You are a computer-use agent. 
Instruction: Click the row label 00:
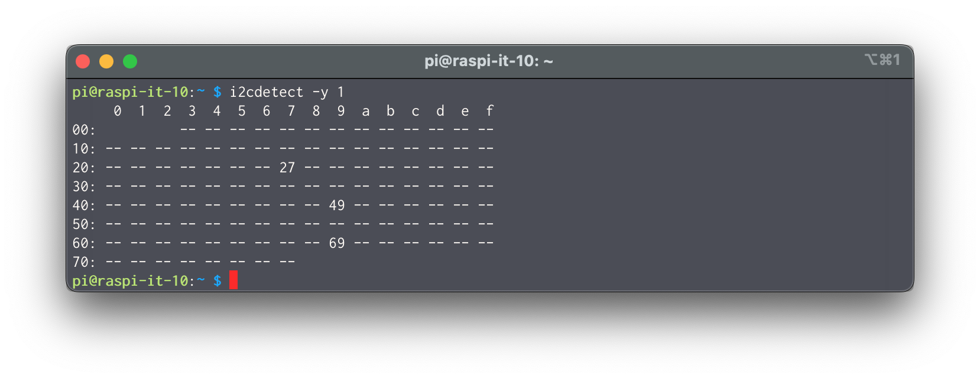tap(83, 130)
